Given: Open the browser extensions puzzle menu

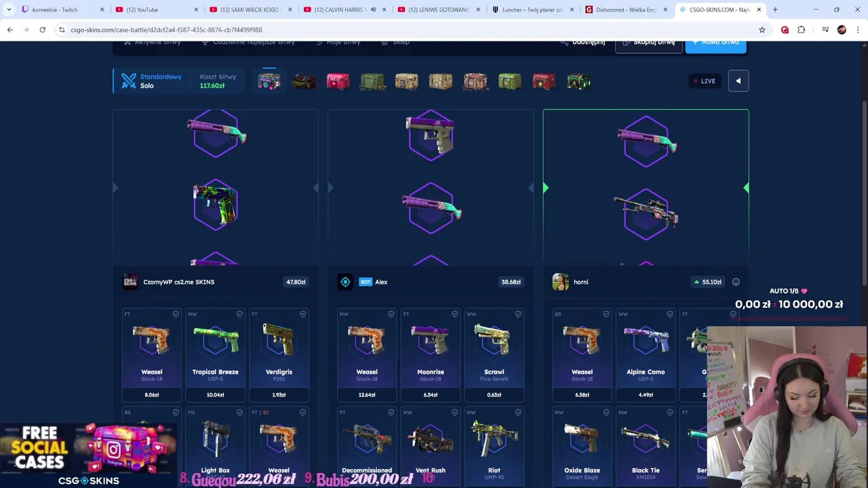Looking at the screenshot, I should (802, 30).
